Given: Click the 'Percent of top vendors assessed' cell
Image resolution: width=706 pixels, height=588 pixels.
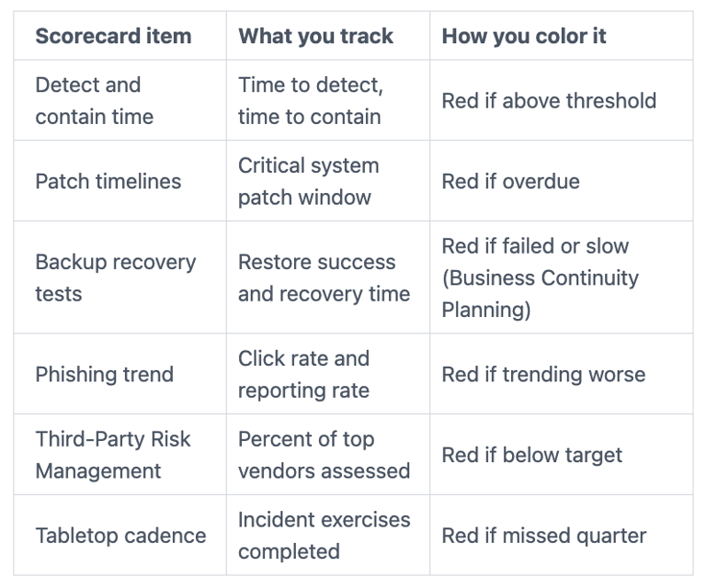Looking at the screenshot, I should tap(324, 455).
